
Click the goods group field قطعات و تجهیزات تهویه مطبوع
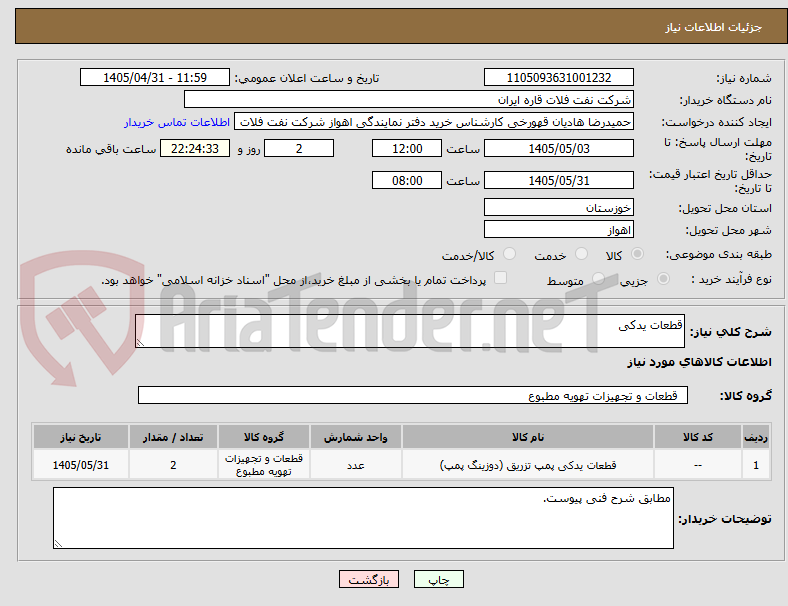pyautogui.click(x=413, y=395)
